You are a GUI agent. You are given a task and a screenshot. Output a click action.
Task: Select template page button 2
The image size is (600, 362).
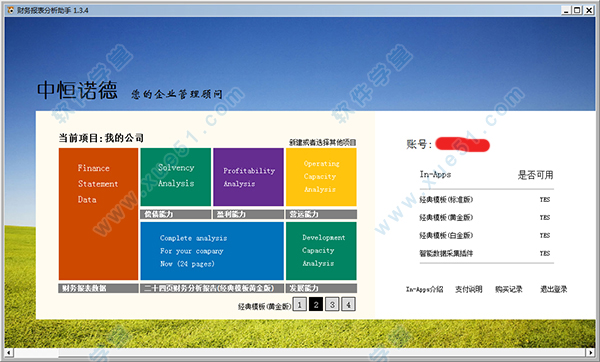[316, 305]
